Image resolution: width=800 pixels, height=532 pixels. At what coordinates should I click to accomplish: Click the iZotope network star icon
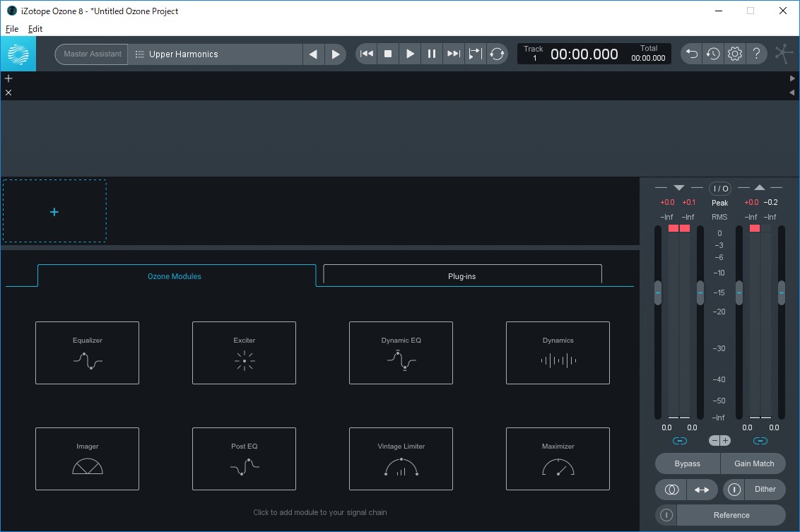pyautogui.click(x=784, y=54)
